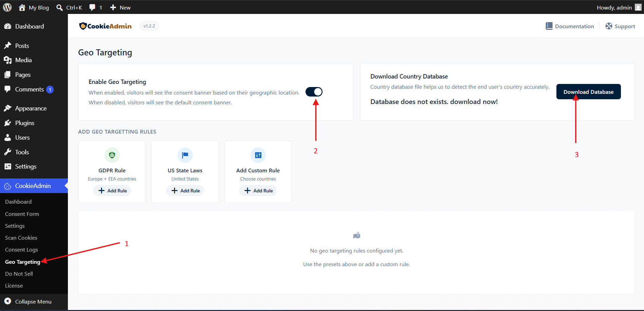Viewport: 644px width, 311px height.
Task: Click the Settings sliders icon
Action: point(8,167)
